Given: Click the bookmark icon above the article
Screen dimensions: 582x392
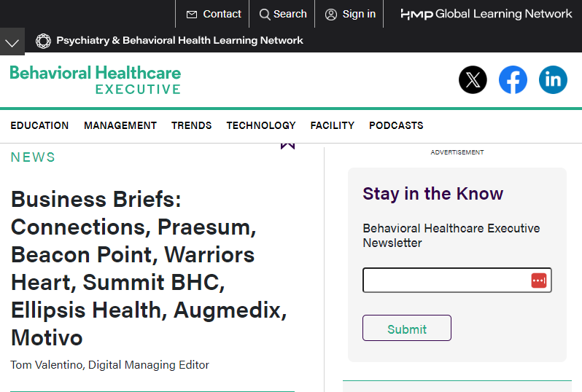Looking at the screenshot, I should (287, 146).
